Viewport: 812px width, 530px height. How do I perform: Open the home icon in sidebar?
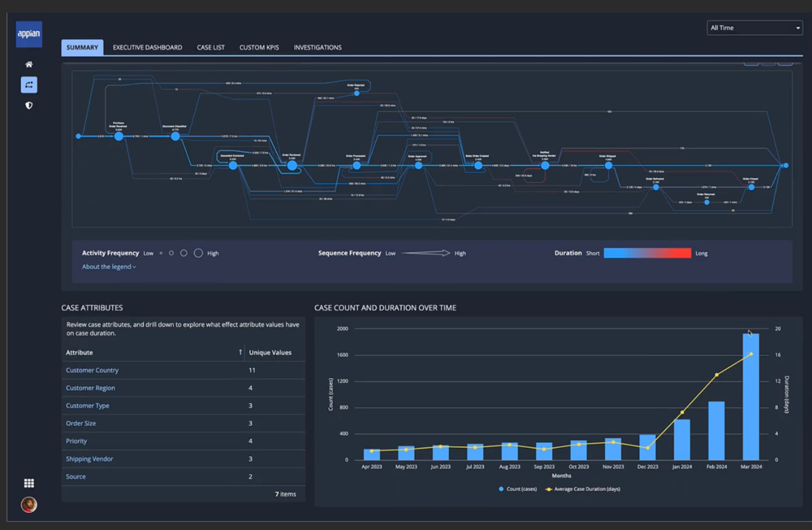click(x=29, y=64)
